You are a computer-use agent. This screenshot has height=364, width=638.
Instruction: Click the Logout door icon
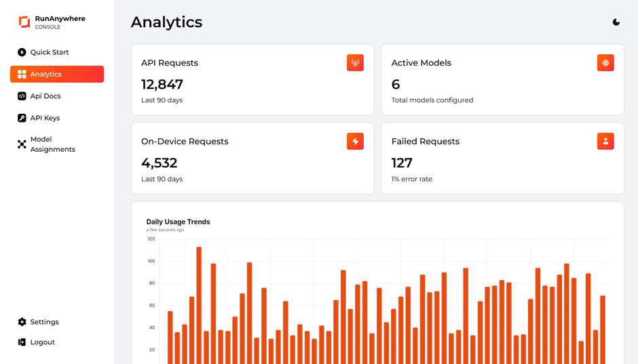(22, 342)
